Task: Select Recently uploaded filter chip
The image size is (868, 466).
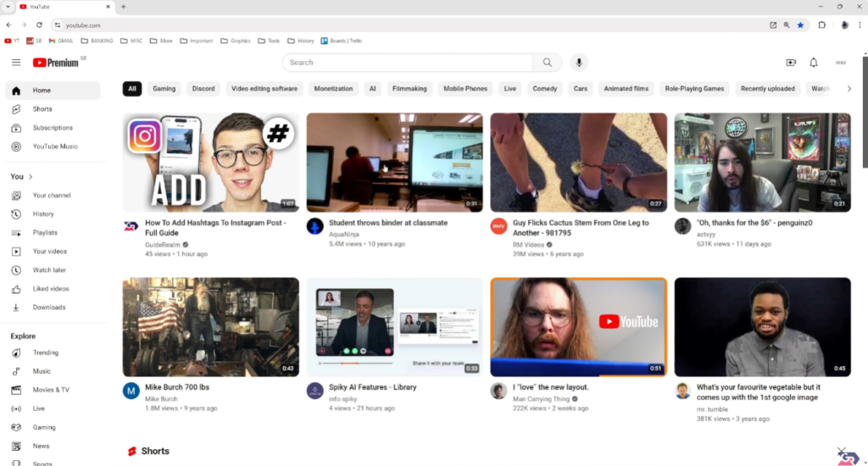Action: [767, 89]
